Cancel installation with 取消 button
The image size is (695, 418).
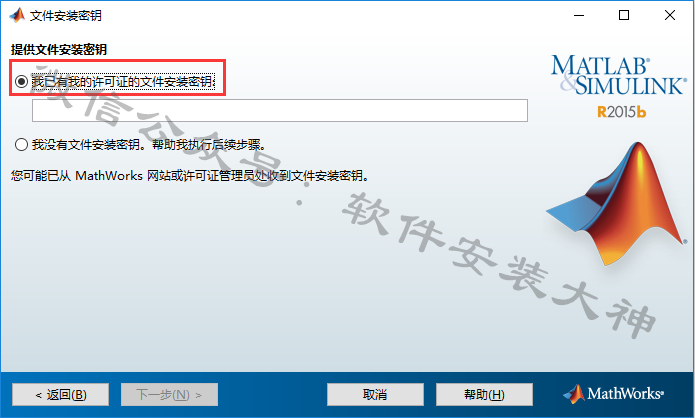click(375, 395)
